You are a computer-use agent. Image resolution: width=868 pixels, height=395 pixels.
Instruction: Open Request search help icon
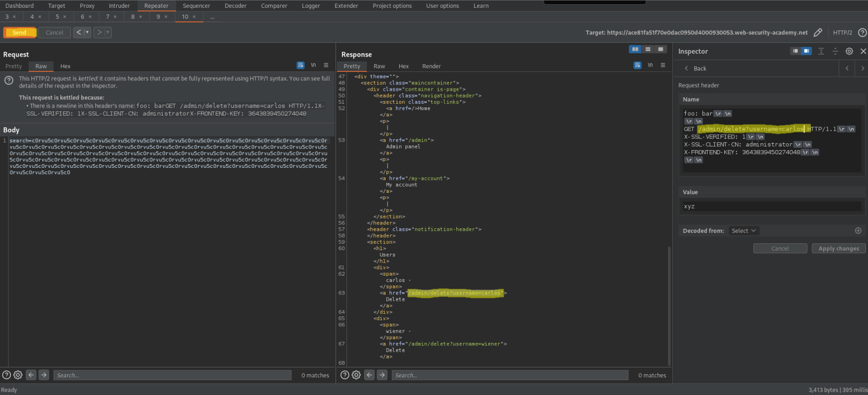tap(6, 375)
